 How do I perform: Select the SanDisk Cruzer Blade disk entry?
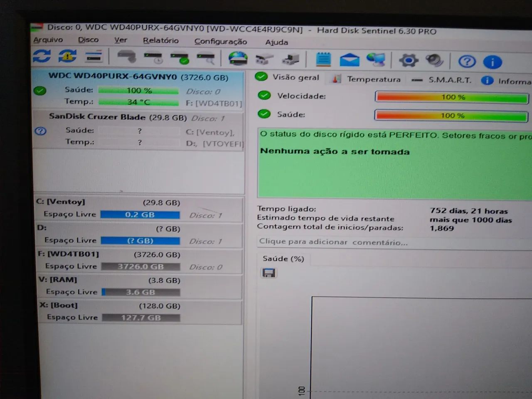[138, 129]
